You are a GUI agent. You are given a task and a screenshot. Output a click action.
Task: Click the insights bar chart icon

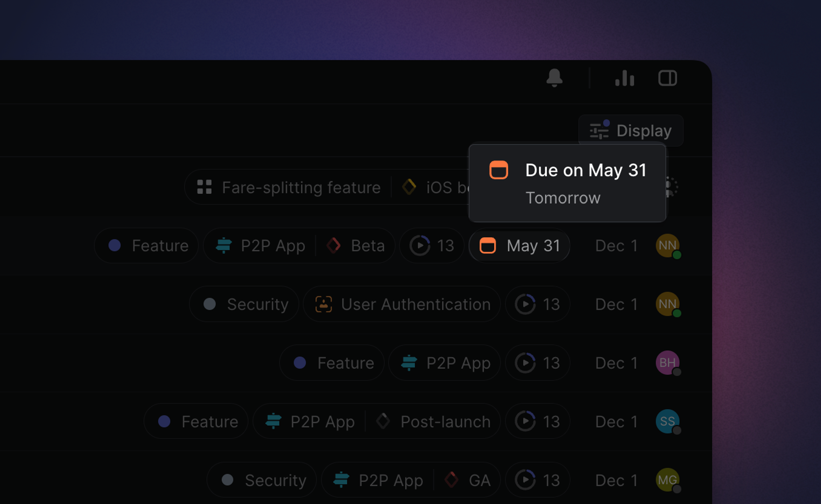624,78
